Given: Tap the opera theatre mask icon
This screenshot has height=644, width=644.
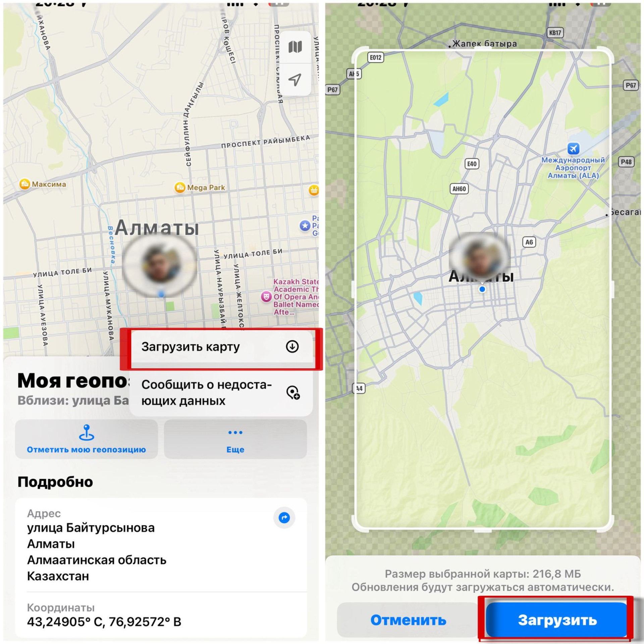Looking at the screenshot, I should point(266,297).
